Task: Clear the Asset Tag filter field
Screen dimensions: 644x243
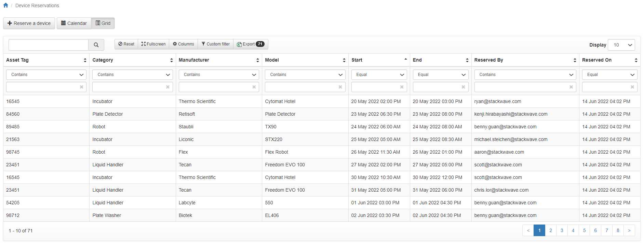Action: 81,87
